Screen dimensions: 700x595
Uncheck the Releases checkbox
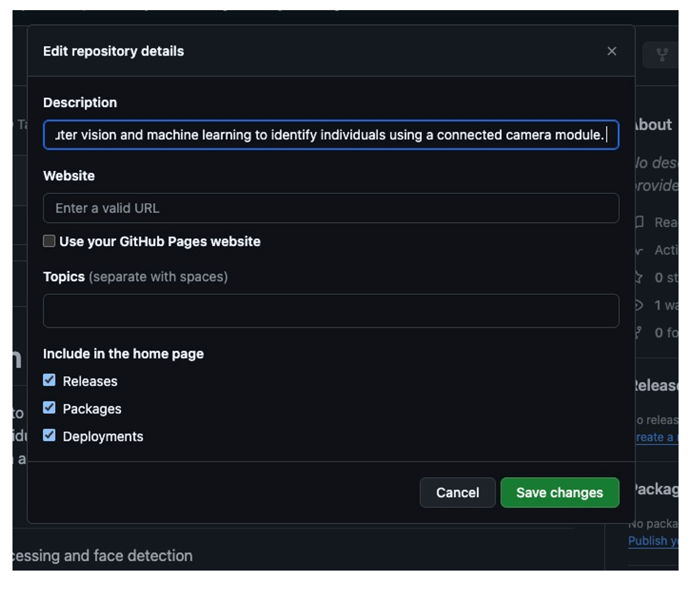click(49, 381)
